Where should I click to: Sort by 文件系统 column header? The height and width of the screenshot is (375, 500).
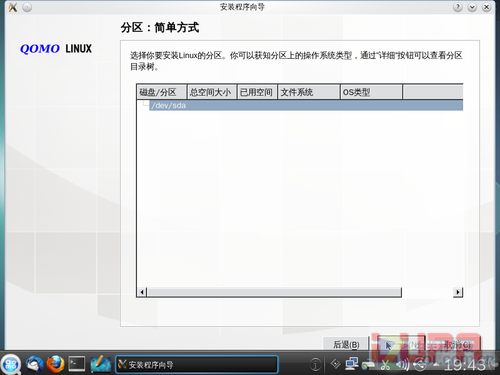[309, 92]
